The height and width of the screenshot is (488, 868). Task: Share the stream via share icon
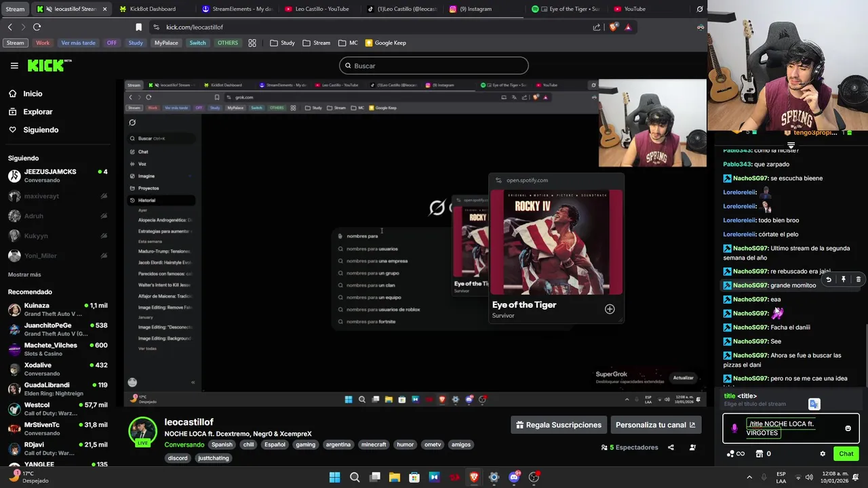(671, 447)
